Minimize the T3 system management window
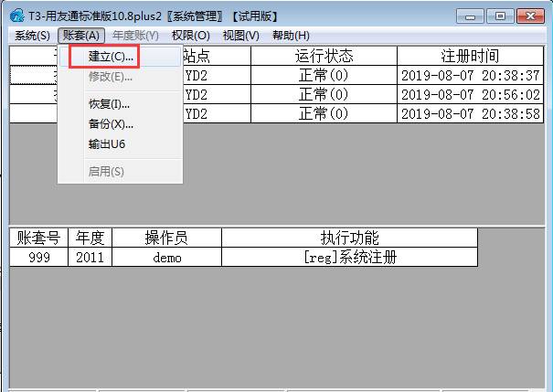This screenshot has height=392, width=553. click(x=470, y=16)
